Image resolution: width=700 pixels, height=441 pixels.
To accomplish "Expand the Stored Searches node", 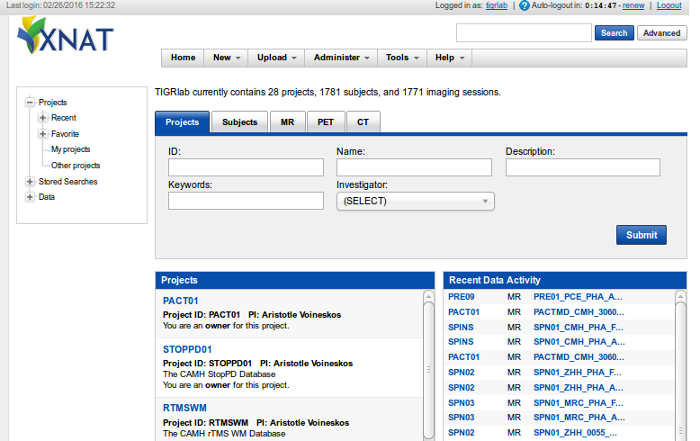I will pyautogui.click(x=30, y=182).
